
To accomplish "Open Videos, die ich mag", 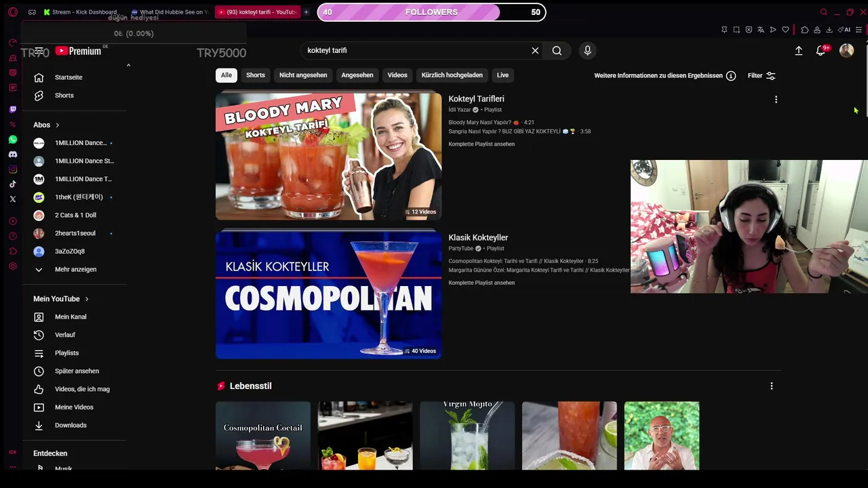I will coord(76,389).
